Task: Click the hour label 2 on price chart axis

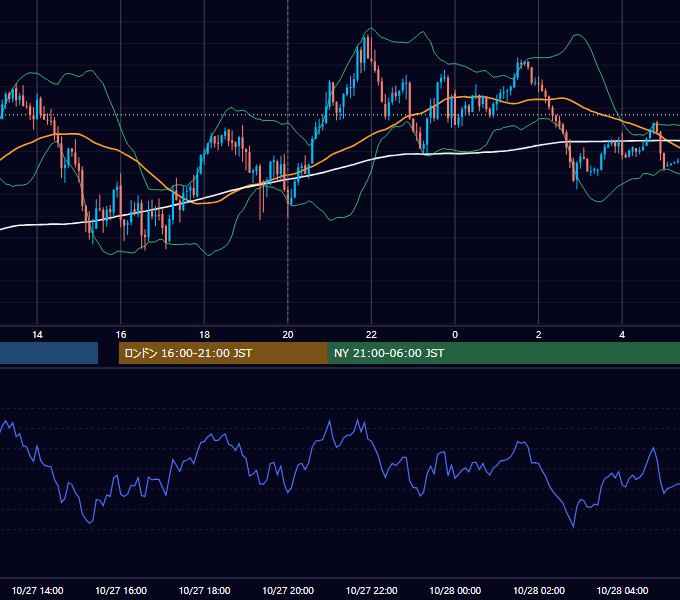Action: point(539,334)
